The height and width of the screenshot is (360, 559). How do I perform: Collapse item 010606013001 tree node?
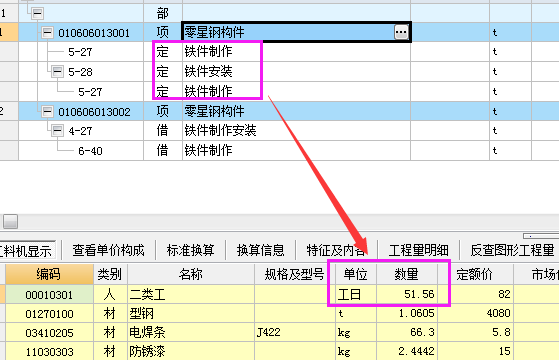[47, 33]
